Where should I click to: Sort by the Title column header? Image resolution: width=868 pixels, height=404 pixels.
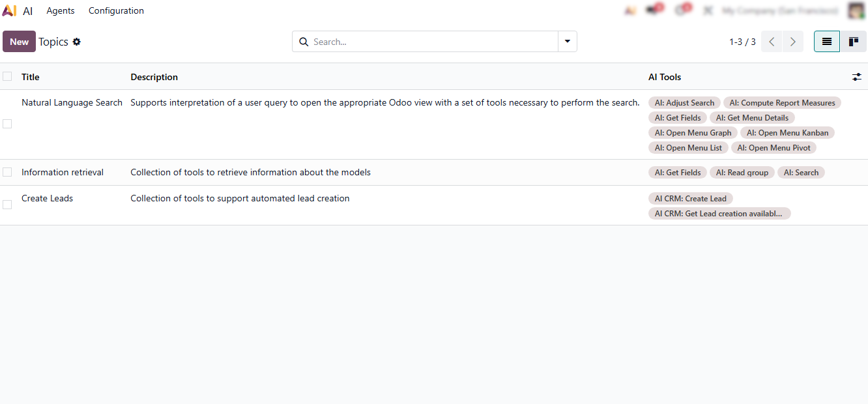coord(31,77)
